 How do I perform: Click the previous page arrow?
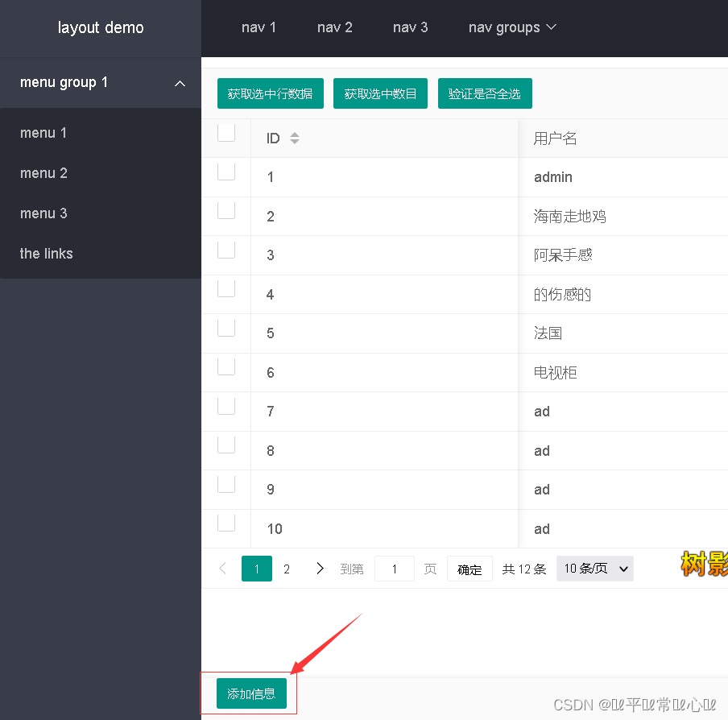click(x=222, y=568)
